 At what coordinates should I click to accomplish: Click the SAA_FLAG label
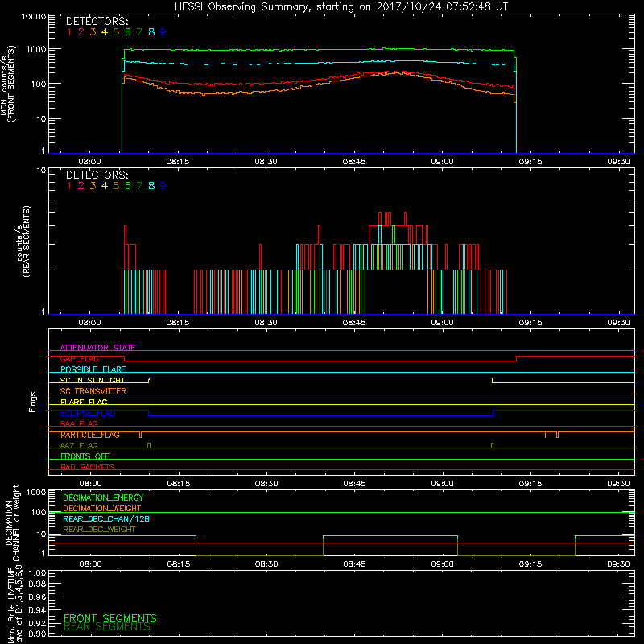click(79, 423)
